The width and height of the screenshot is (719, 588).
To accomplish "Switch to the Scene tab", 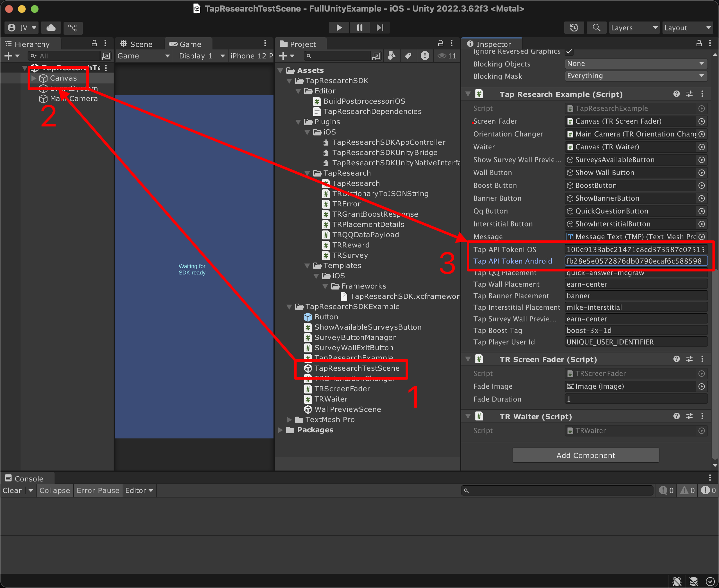I will tap(136, 44).
